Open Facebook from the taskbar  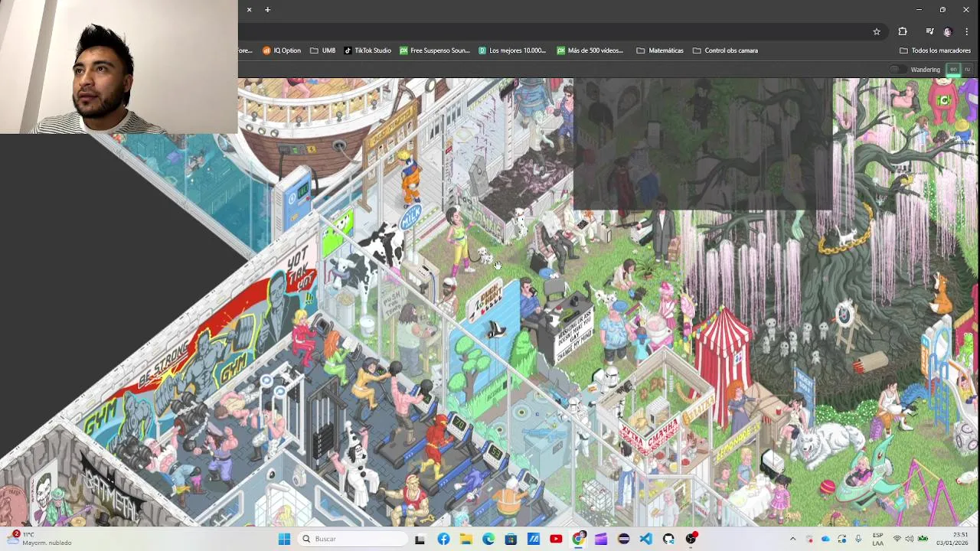coord(443,539)
